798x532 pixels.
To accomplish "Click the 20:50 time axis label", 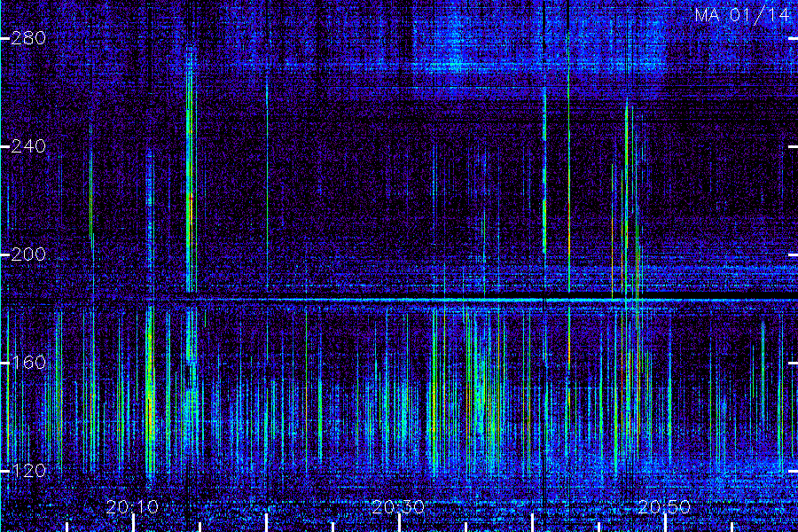I will click(x=664, y=506).
